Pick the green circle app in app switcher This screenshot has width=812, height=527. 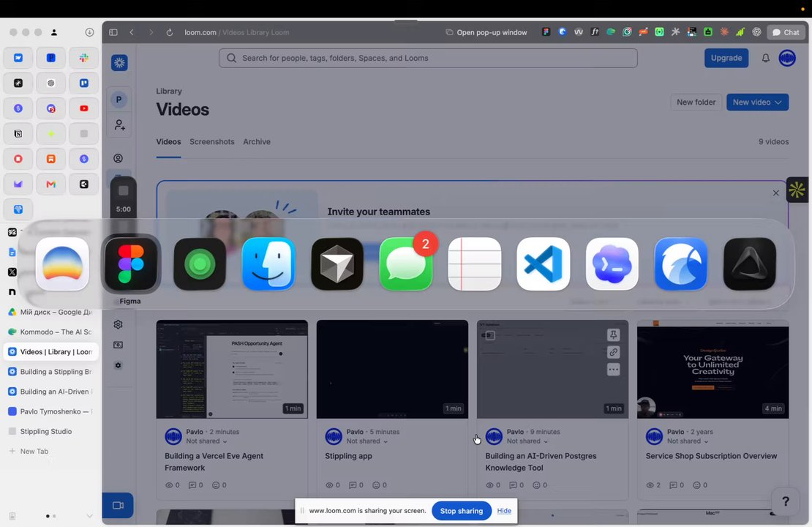tap(200, 263)
